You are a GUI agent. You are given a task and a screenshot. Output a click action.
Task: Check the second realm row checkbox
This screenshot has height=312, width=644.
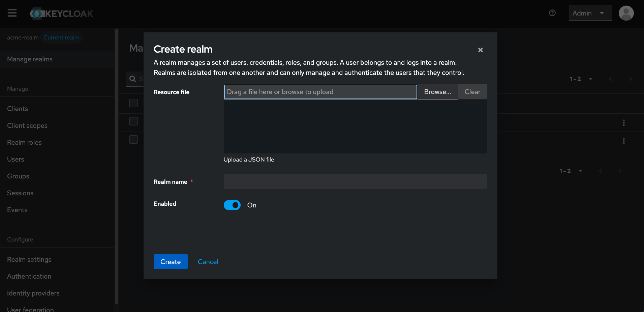[x=134, y=140]
